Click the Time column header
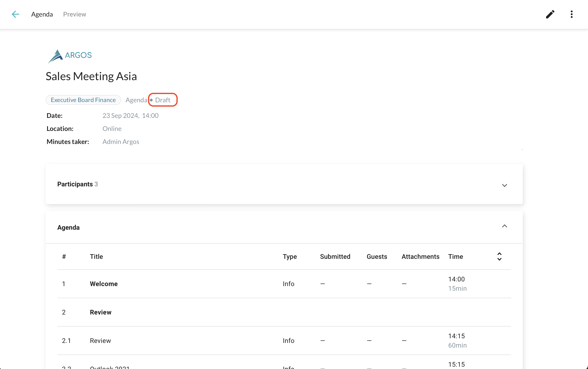The width and height of the screenshot is (588, 369). pyautogui.click(x=455, y=256)
